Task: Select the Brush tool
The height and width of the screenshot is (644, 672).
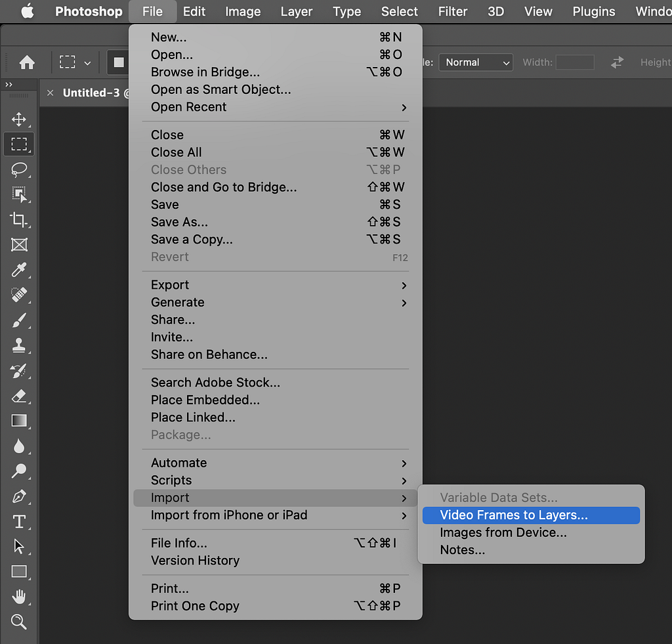Action: [19, 320]
